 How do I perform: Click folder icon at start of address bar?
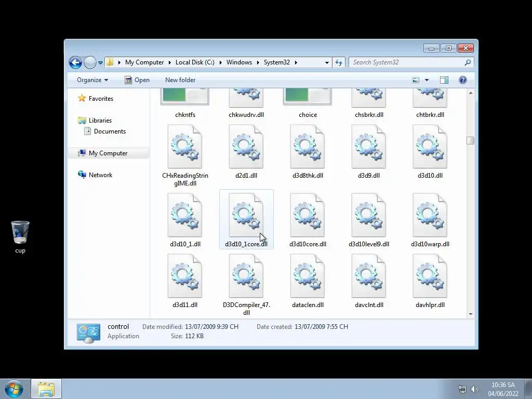[110, 62]
